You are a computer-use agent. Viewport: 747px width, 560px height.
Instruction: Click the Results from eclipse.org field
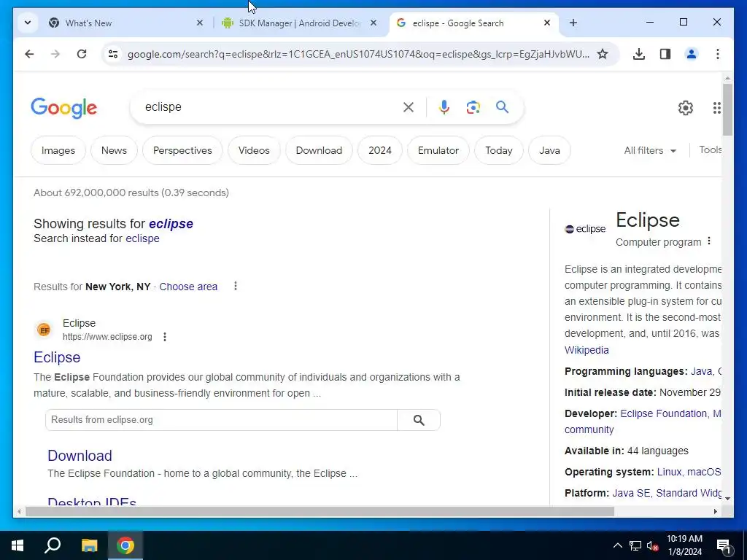(x=222, y=420)
